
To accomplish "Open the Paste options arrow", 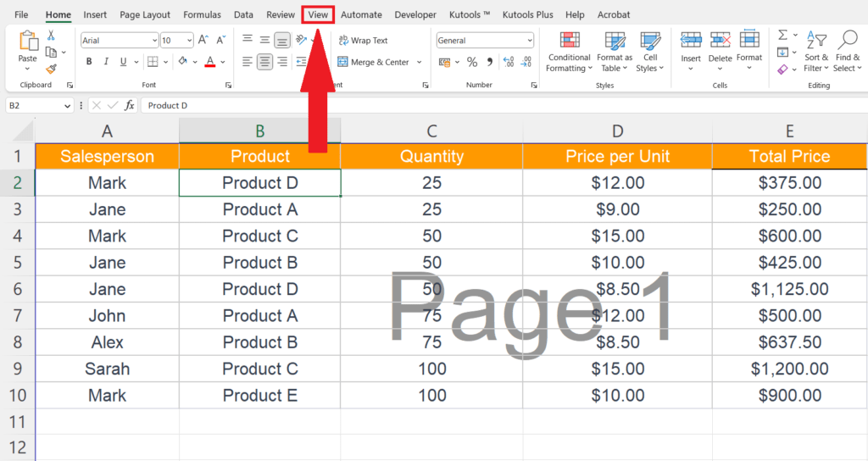I will pyautogui.click(x=28, y=69).
